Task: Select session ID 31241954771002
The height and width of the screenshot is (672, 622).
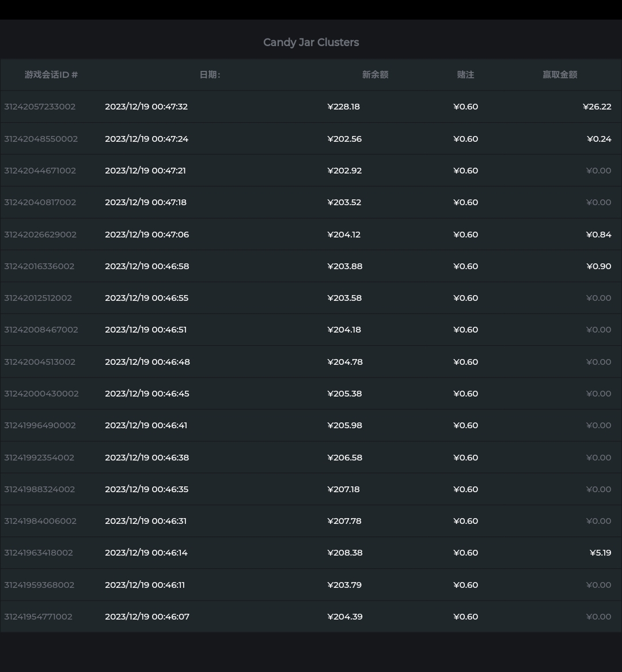Action: point(38,616)
